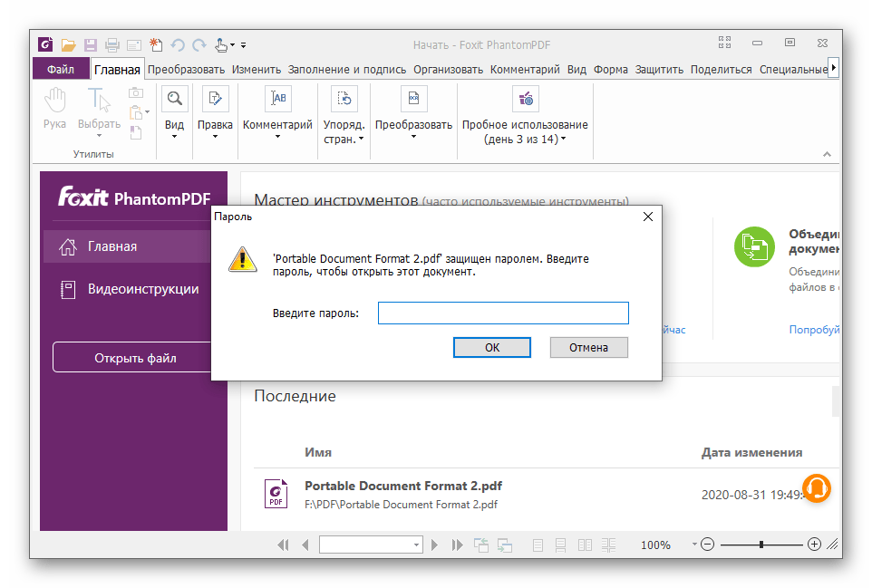The height and width of the screenshot is (588, 872).
Task: Click the zoom in plus icon
Action: click(814, 545)
